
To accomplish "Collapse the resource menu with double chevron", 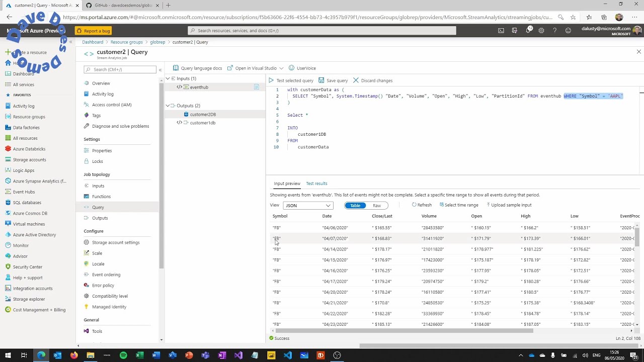I will pos(160,70).
